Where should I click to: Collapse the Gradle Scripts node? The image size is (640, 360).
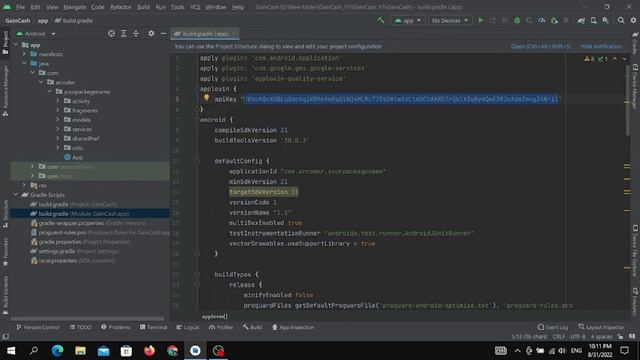(16, 195)
